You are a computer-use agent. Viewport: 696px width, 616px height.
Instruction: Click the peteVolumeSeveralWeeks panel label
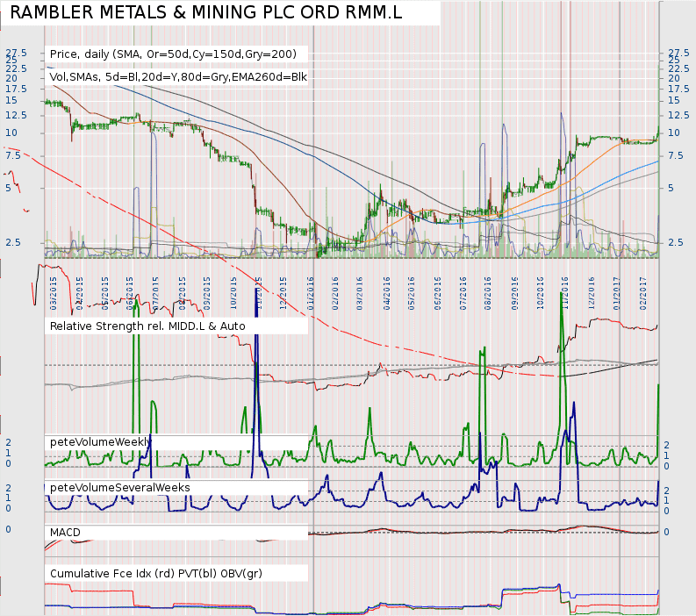(x=120, y=488)
